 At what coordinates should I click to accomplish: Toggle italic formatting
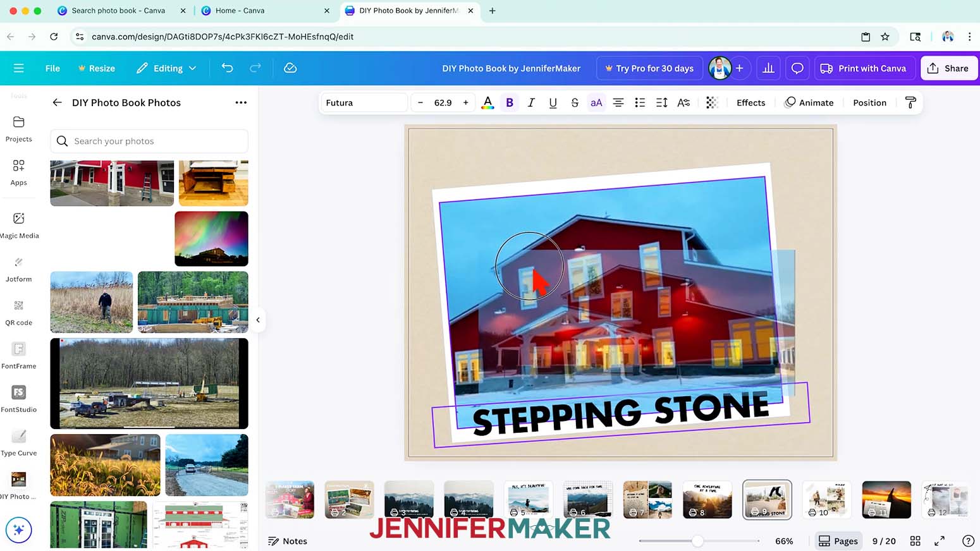coord(531,102)
